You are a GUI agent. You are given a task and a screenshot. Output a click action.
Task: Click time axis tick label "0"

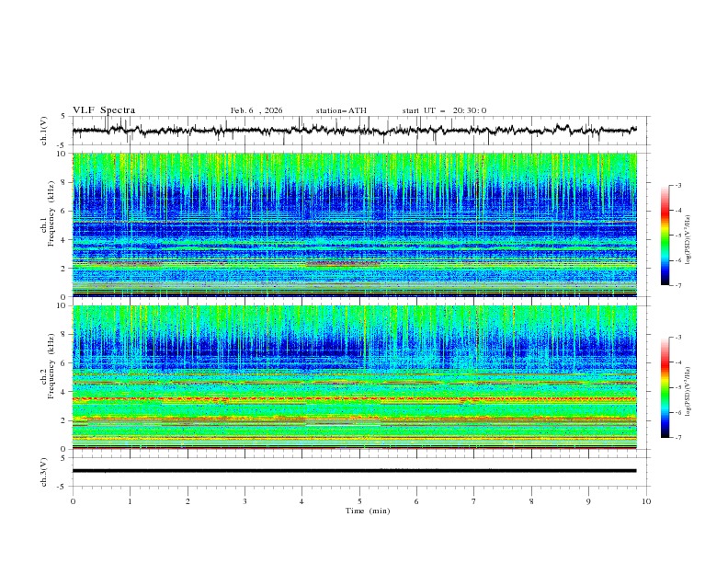pos(73,501)
